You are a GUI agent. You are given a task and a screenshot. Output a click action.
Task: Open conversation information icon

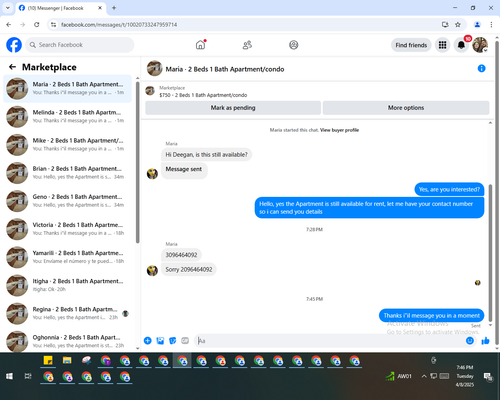coord(481,68)
